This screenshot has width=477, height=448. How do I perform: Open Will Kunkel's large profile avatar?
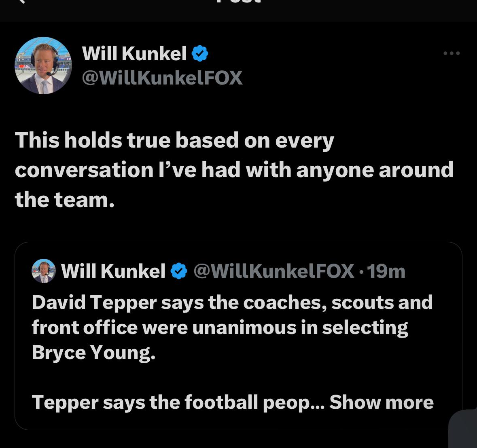(x=43, y=66)
